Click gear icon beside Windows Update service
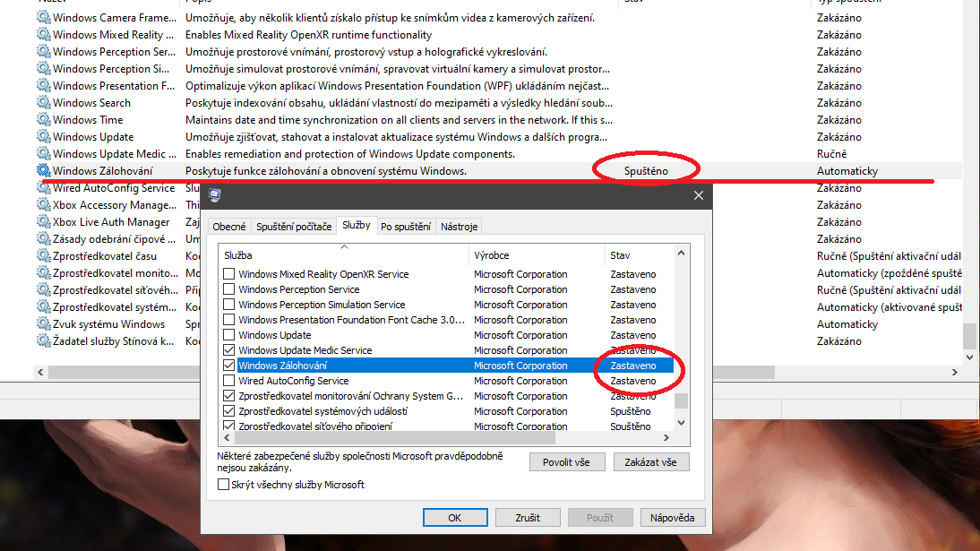Viewport: 980px width, 551px height. 43,136
